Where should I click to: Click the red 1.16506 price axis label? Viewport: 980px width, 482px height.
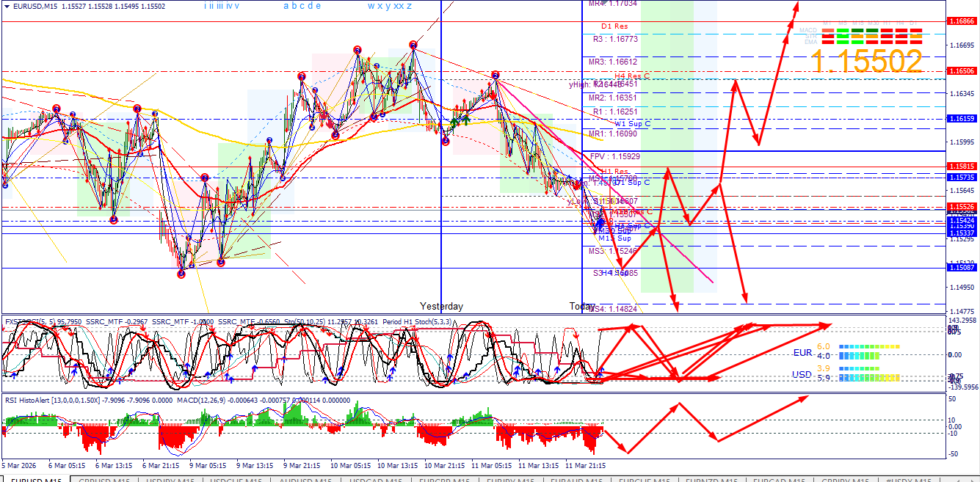point(961,71)
